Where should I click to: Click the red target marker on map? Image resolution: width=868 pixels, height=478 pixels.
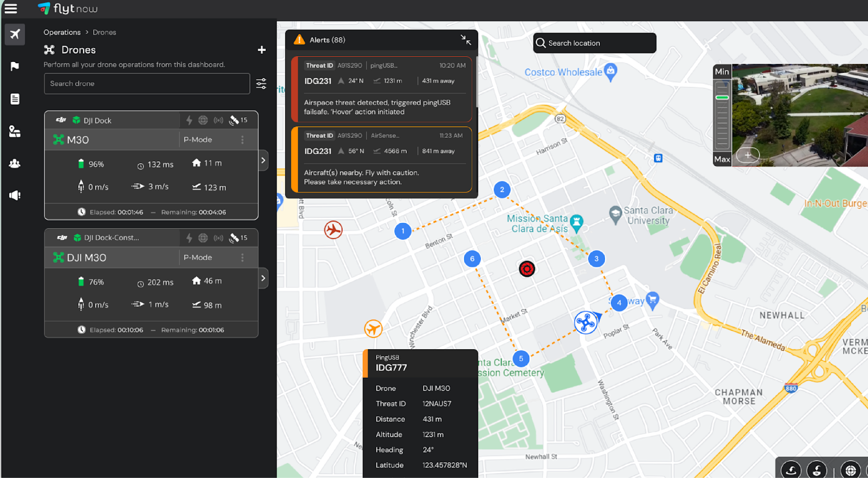click(x=527, y=269)
